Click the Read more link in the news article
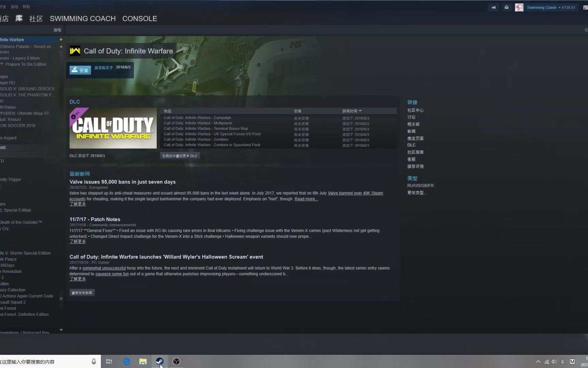Screen dimensions: 588x368 (x=305, y=198)
